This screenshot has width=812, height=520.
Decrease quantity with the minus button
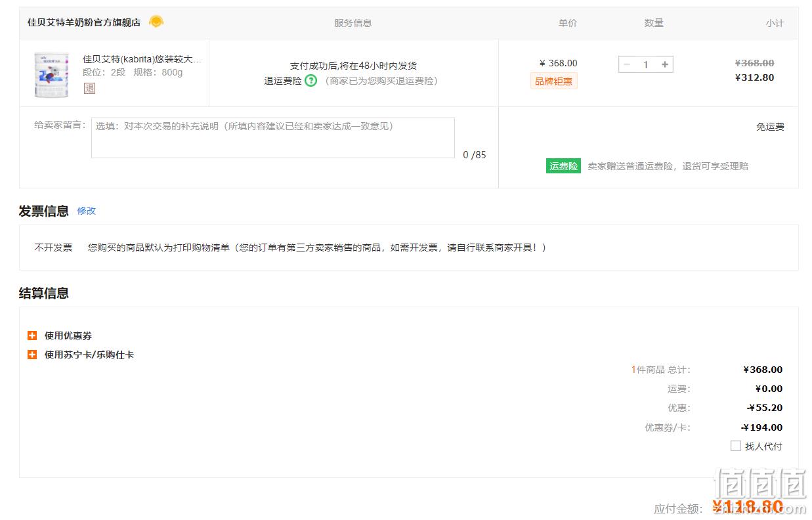pyautogui.click(x=627, y=64)
